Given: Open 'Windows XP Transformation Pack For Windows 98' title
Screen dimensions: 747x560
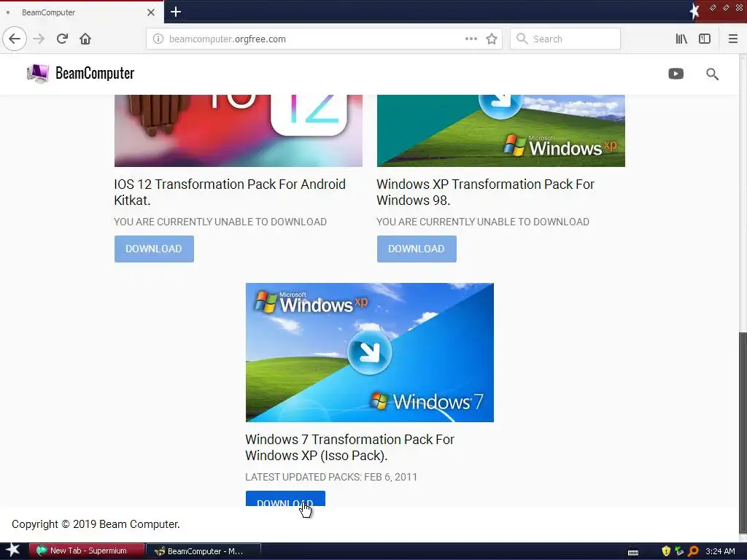Looking at the screenshot, I should click(x=485, y=192).
